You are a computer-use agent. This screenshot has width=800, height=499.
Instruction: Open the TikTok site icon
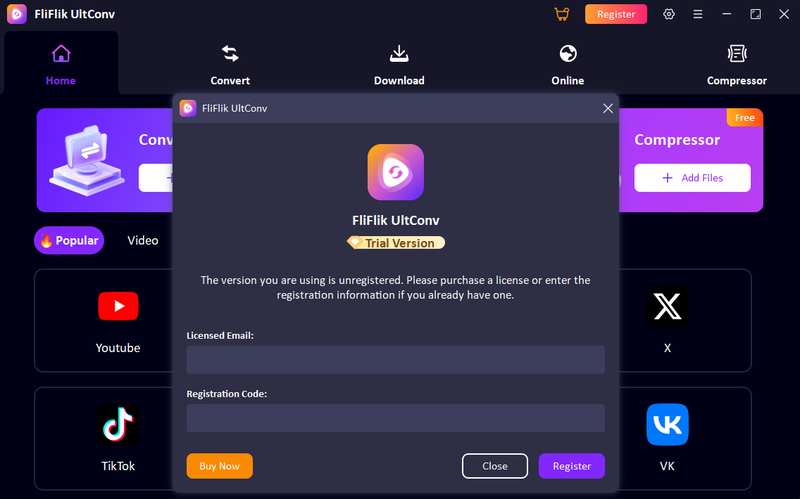pyautogui.click(x=118, y=425)
